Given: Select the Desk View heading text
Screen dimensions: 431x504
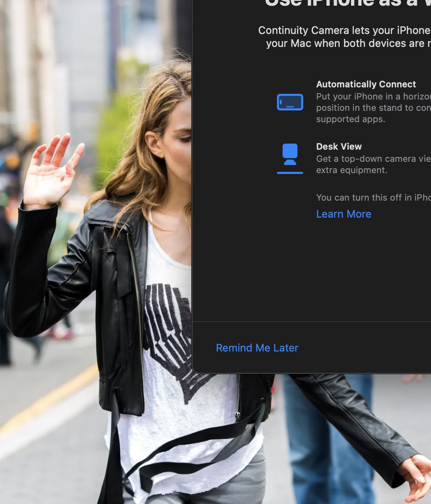Looking at the screenshot, I should tap(339, 146).
